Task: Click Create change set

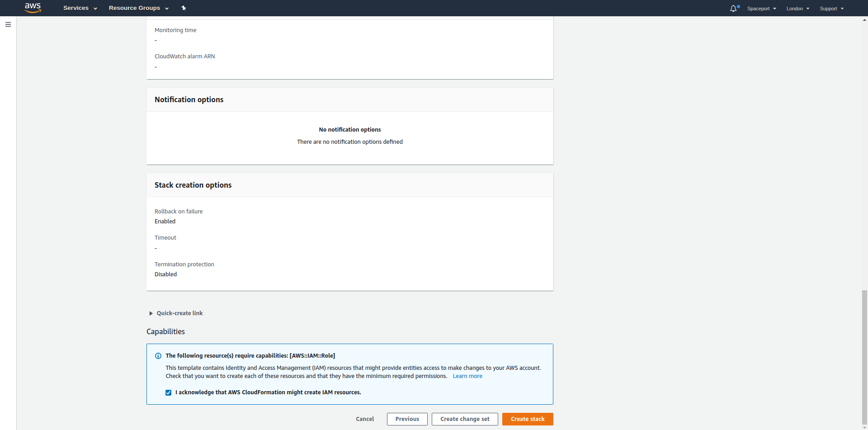Action: [465, 419]
